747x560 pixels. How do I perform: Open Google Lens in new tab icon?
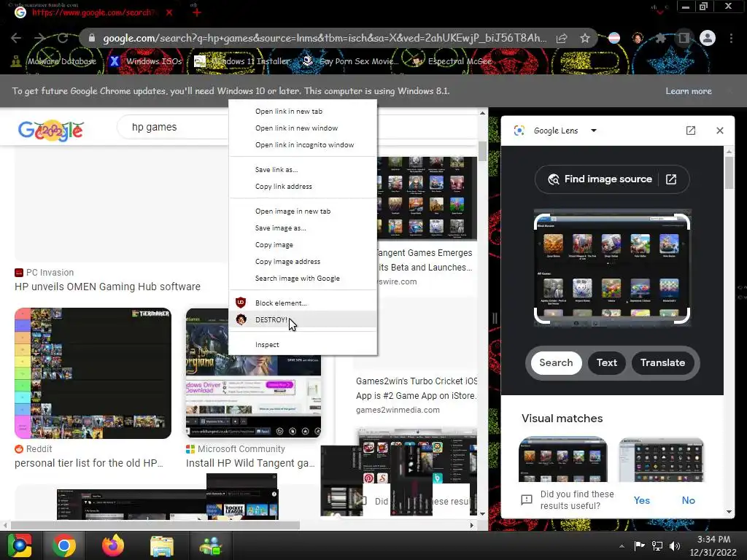690,131
